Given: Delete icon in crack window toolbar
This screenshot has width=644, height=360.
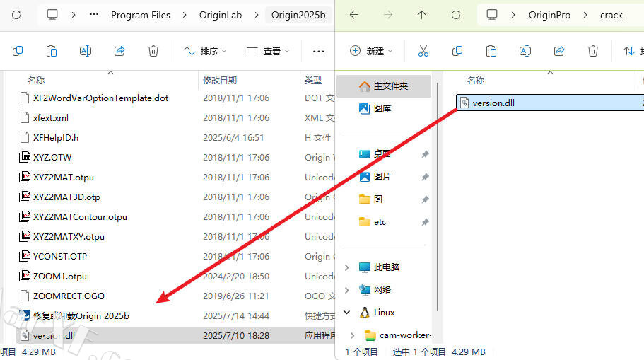Looking at the screenshot, I should click(592, 51).
